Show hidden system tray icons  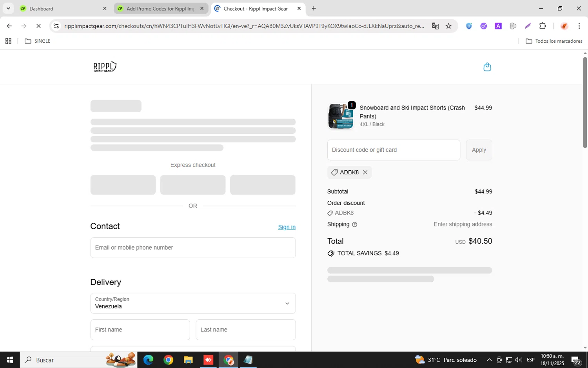[489, 360]
